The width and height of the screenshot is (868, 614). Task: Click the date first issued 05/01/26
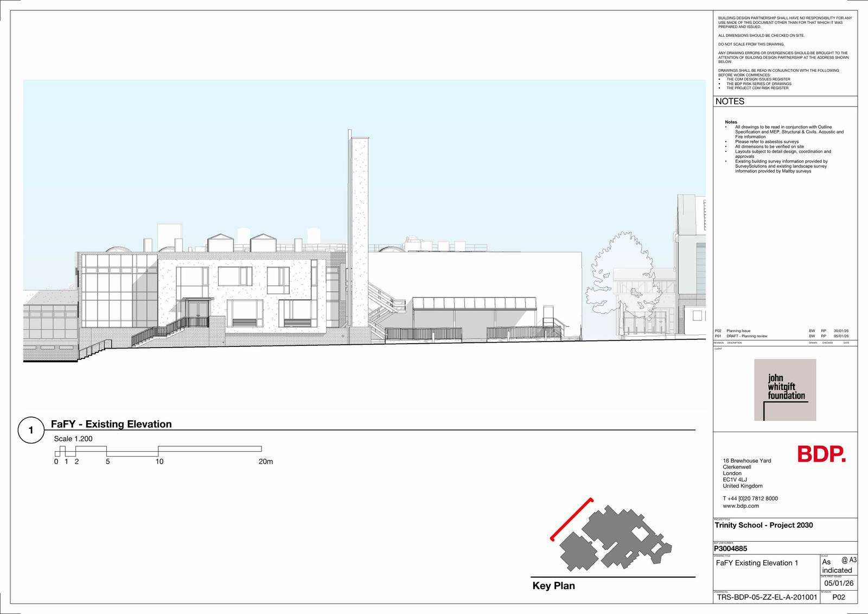pyautogui.click(x=839, y=583)
